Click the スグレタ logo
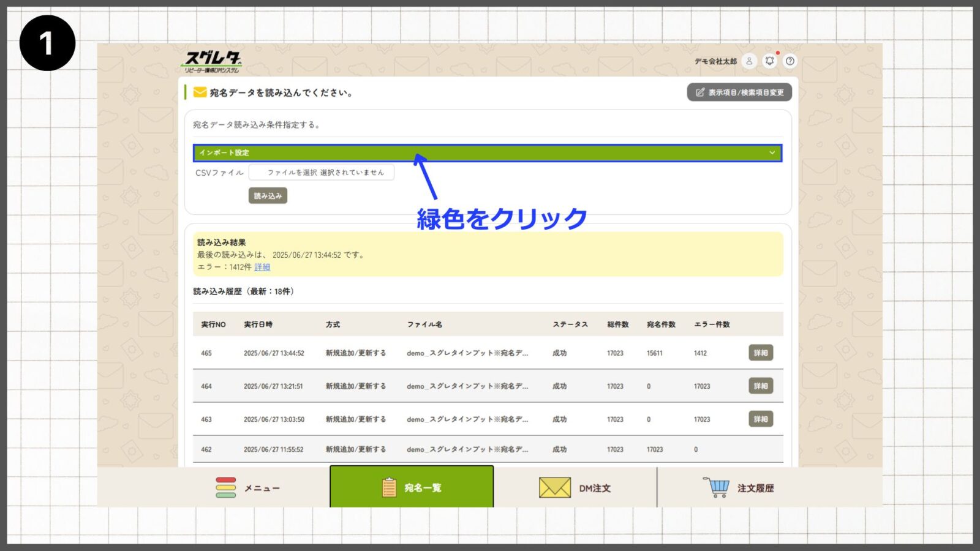This screenshot has height=551, width=980. coord(213,61)
